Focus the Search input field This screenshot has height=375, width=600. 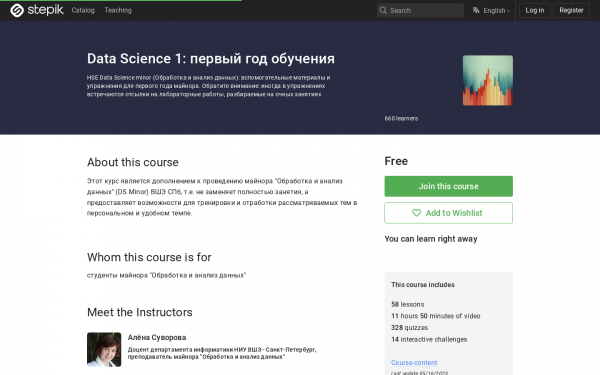(420, 10)
